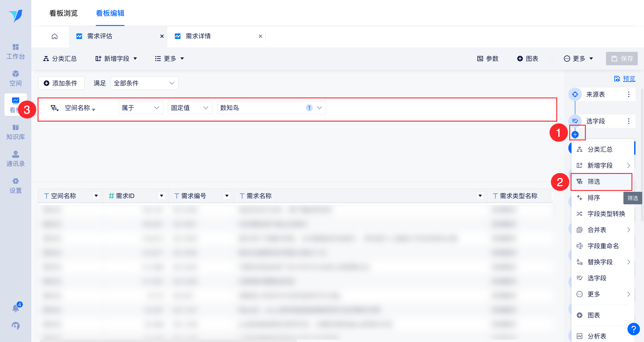
Task: Expand the 空间名称 column header dropdown arrow
Action: coord(96,196)
